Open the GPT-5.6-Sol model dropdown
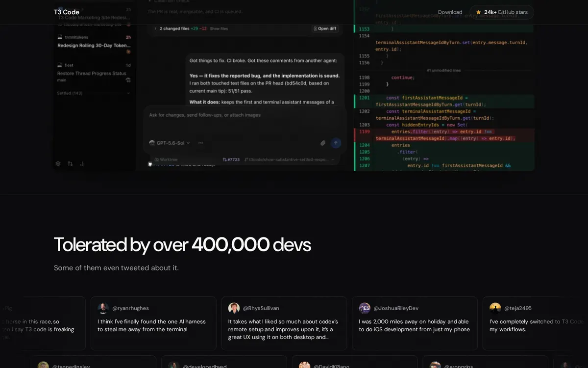Screen dimensions: 588x368 170,143
